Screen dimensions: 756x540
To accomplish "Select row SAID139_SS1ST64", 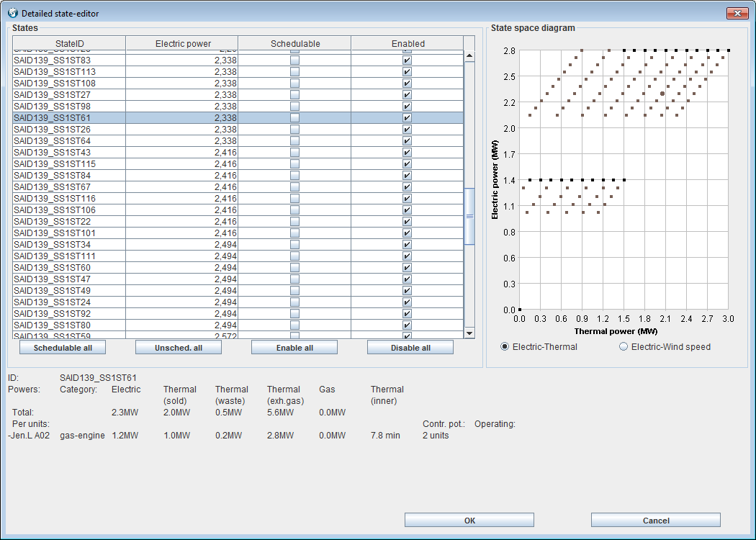I will (x=238, y=141).
